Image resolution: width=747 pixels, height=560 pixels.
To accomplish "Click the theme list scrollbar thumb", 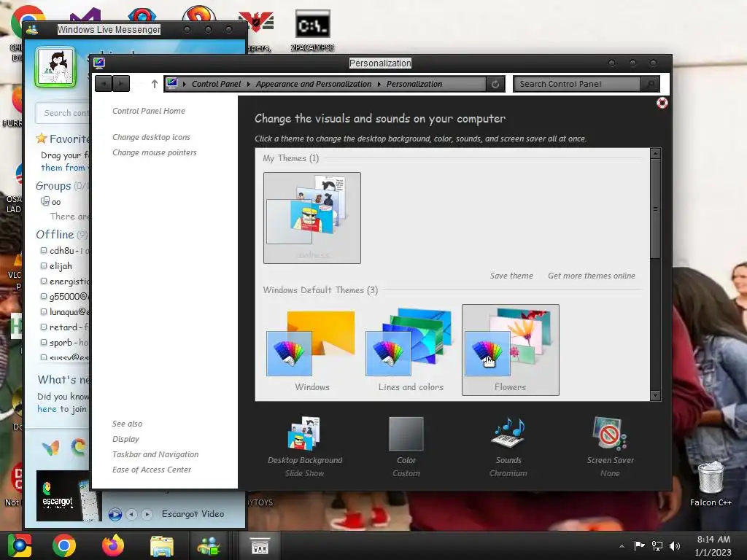I will click(656, 209).
